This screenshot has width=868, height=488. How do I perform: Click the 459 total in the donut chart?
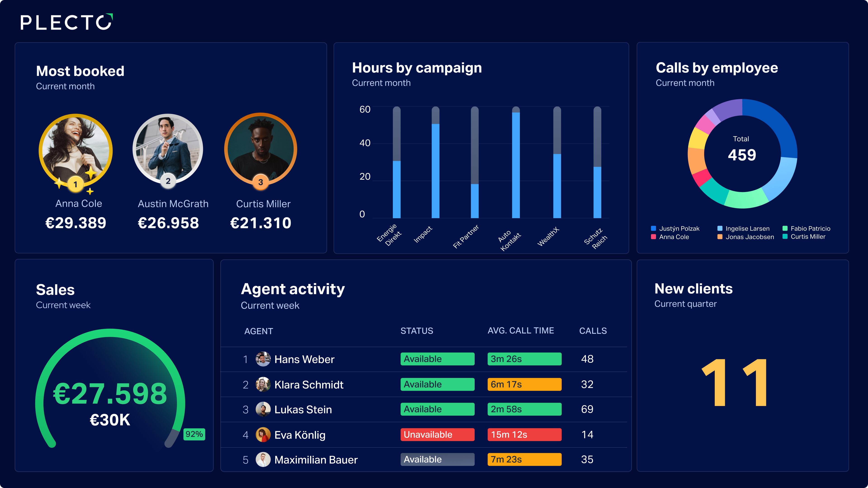pyautogui.click(x=742, y=155)
